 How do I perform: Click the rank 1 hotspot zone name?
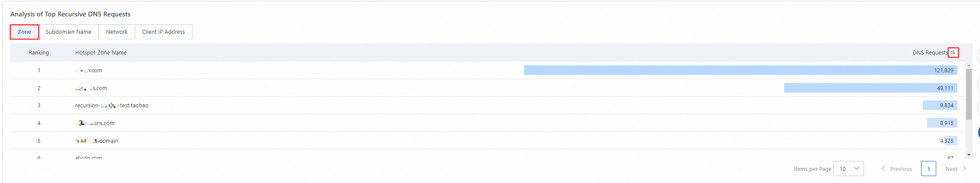pyautogui.click(x=89, y=71)
